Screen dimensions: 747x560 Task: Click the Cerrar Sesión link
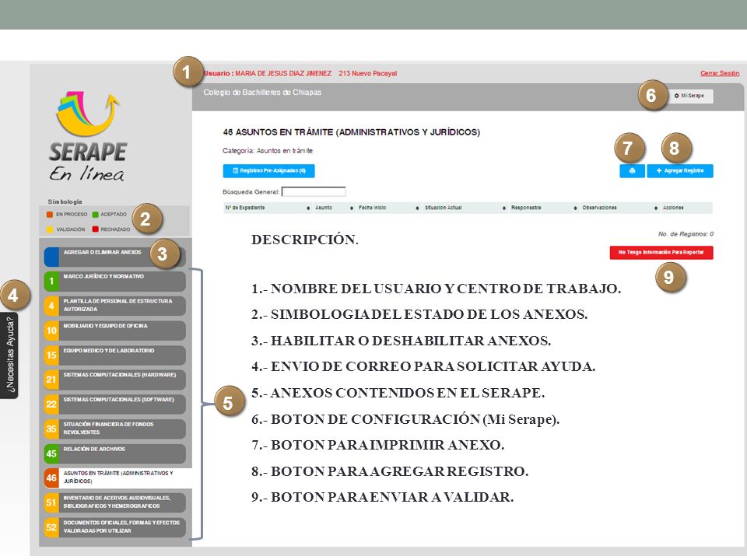click(x=719, y=73)
